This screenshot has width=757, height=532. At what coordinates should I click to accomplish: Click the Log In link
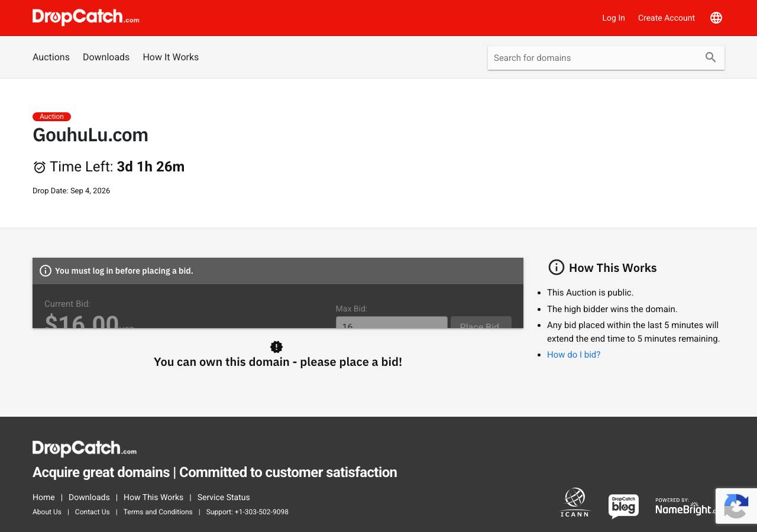(613, 18)
